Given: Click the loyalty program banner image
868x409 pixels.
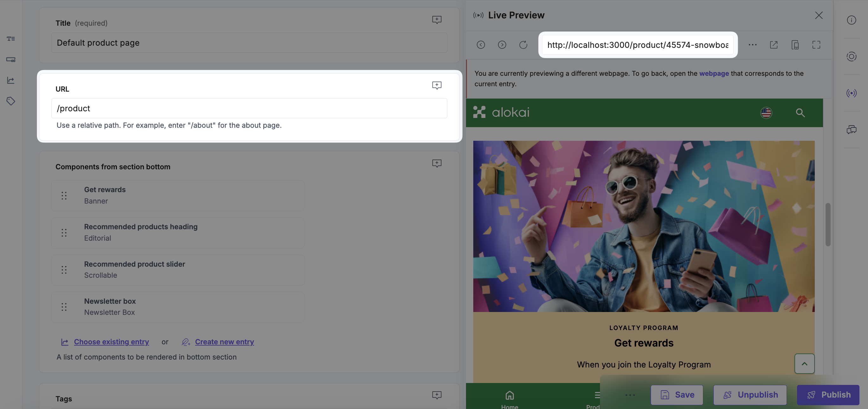Looking at the screenshot, I should (644, 226).
